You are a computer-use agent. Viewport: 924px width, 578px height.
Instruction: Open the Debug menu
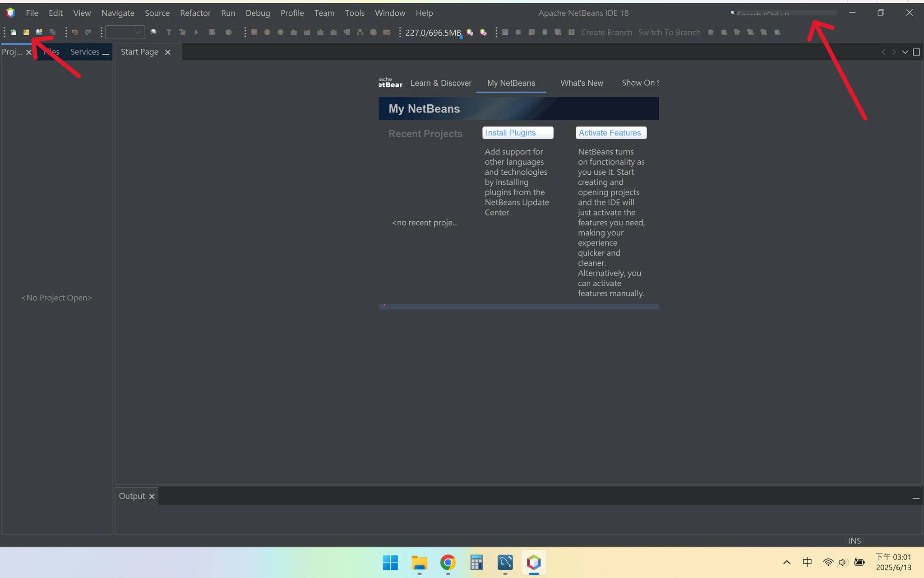click(258, 13)
